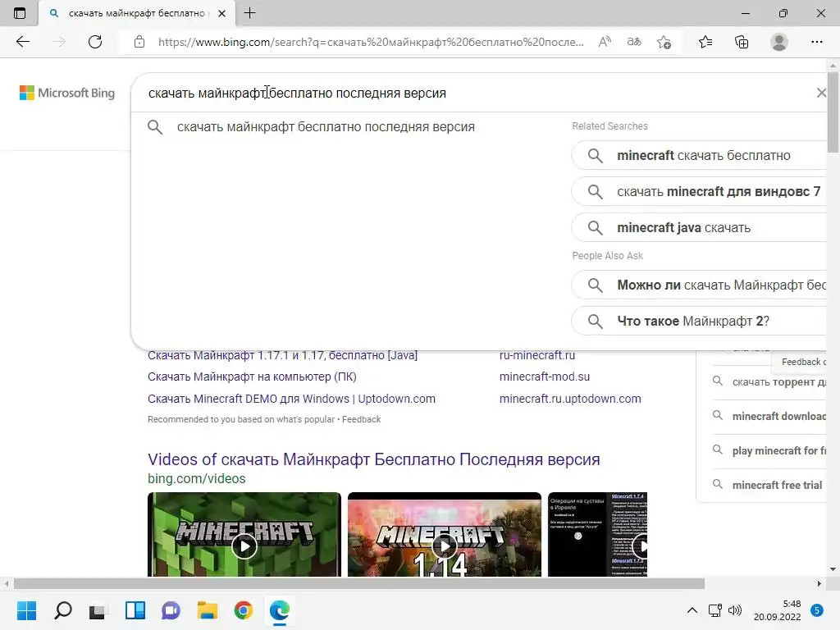The width and height of the screenshot is (840, 630).
Task: Open the translate page icon
Action: pyautogui.click(x=634, y=42)
